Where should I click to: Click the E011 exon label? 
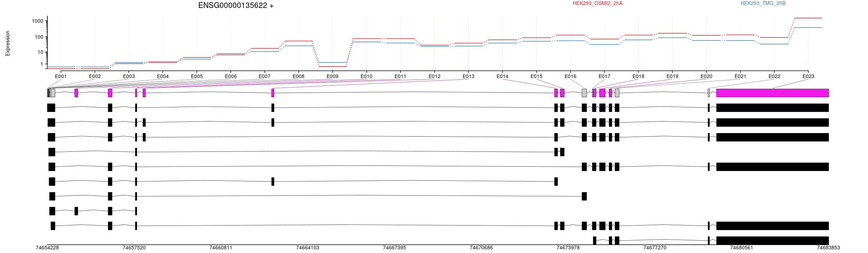400,76
